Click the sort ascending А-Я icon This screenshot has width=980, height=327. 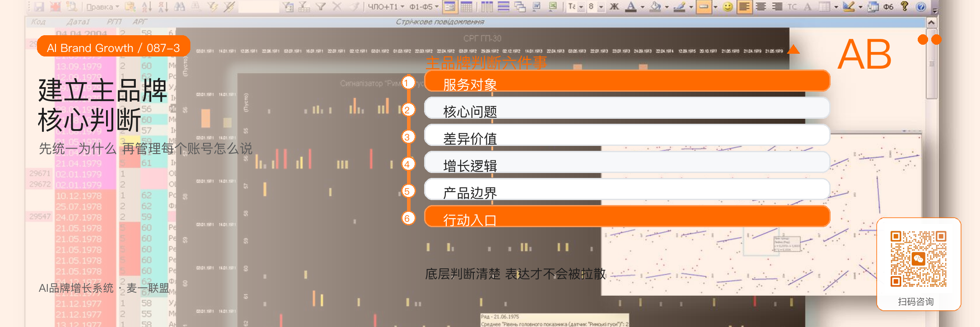147,6
